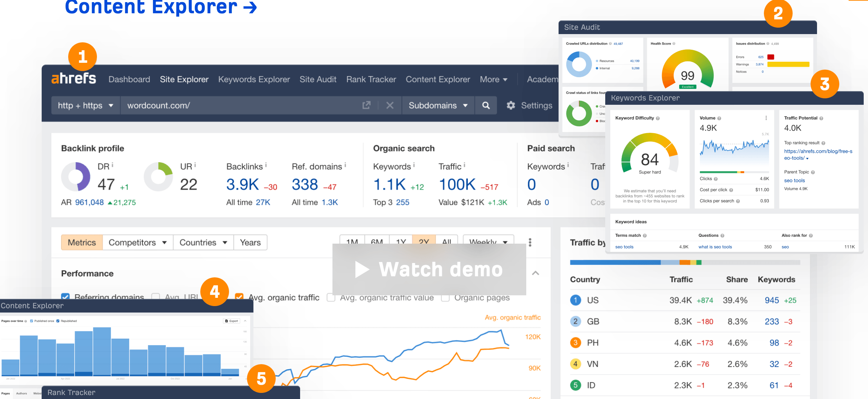
Task: Select the Metrics tab
Action: click(x=82, y=243)
